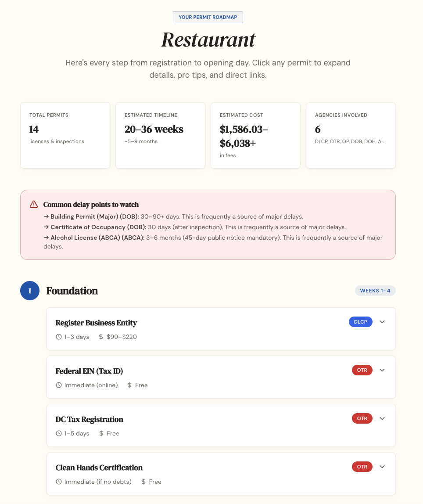Click dollar icon on Register Business Entity

(x=101, y=337)
